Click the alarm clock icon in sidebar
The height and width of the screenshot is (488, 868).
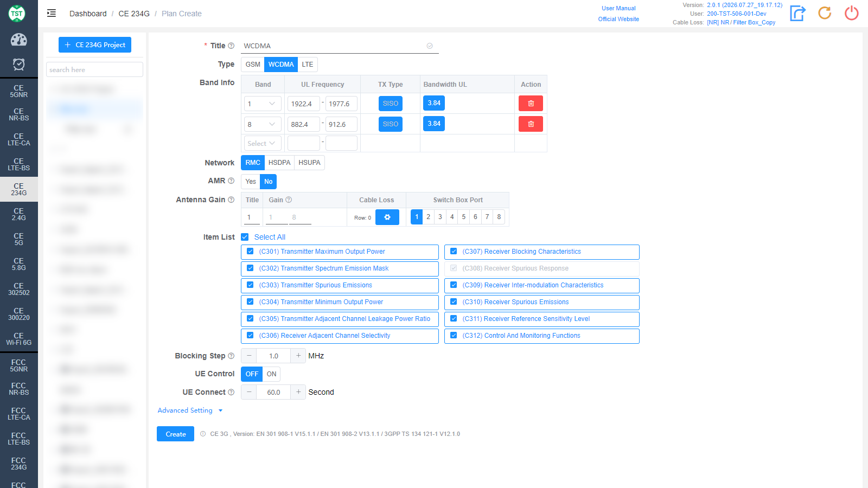pos(18,65)
